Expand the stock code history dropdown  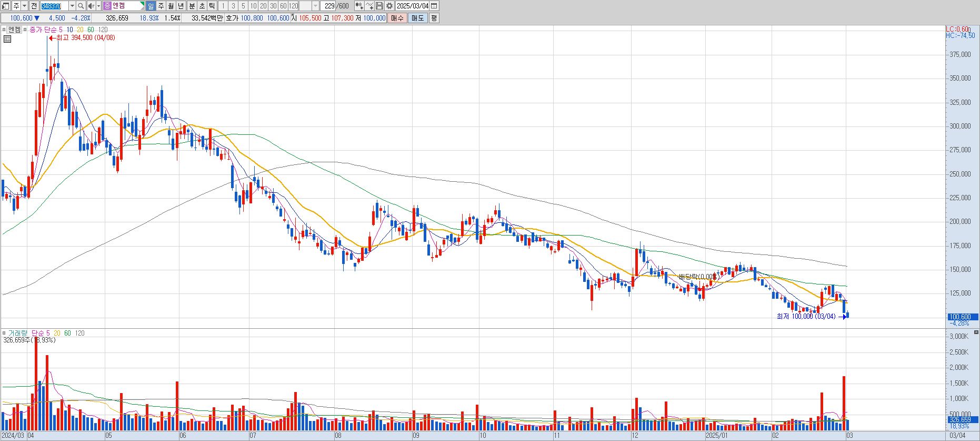72,6
